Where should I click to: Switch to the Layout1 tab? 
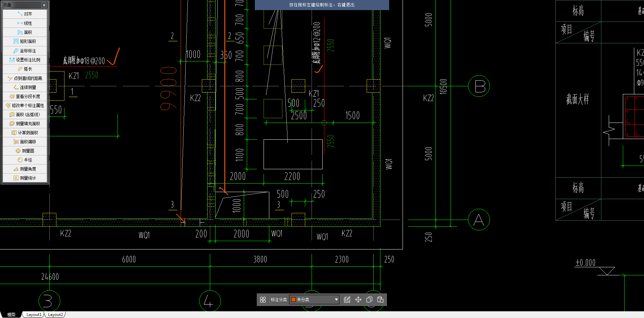coord(34,315)
